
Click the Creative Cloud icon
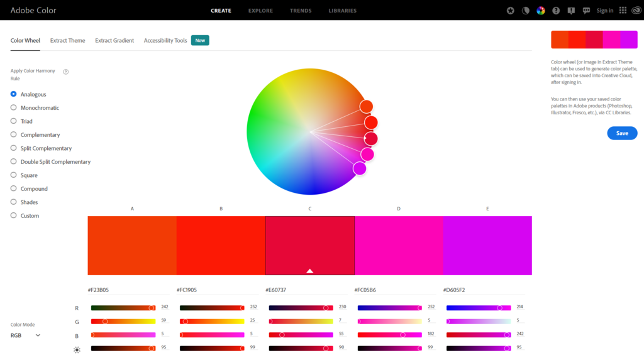[636, 11]
